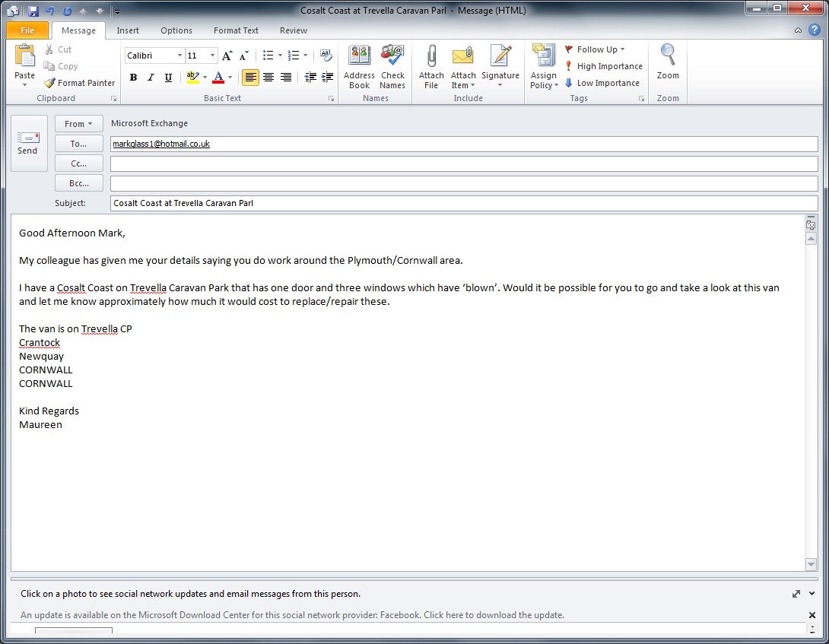Screen dimensions: 829x644
Task: Activate the Format Painter
Action: click(x=79, y=83)
